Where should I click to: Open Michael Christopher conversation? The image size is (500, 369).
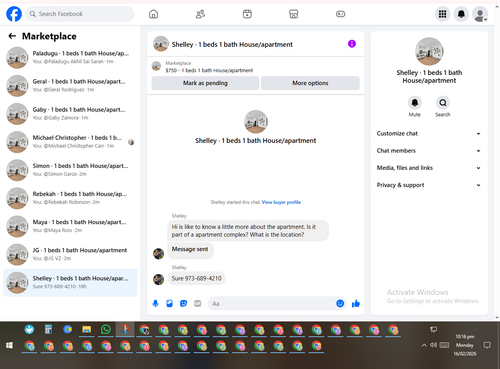70,142
